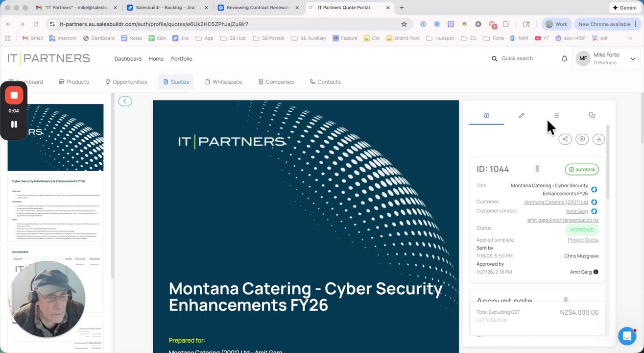Click the Gemini button in Chrome

pyautogui.click(x=624, y=8)
